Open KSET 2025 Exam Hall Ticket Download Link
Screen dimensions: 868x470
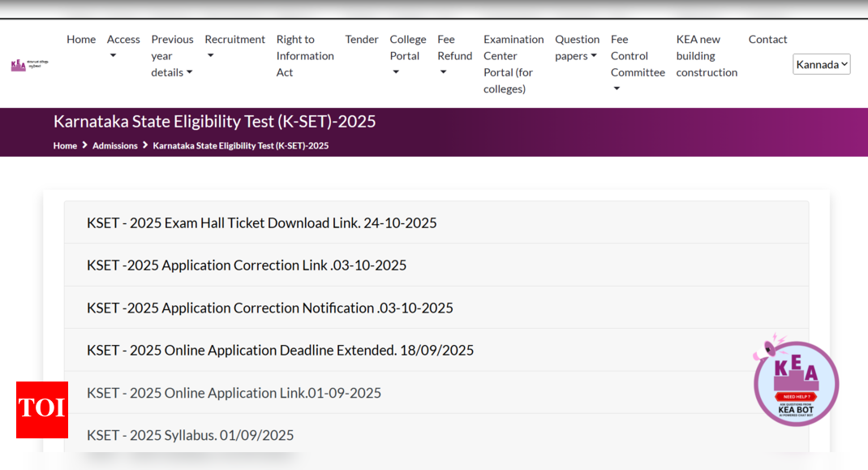261,222
